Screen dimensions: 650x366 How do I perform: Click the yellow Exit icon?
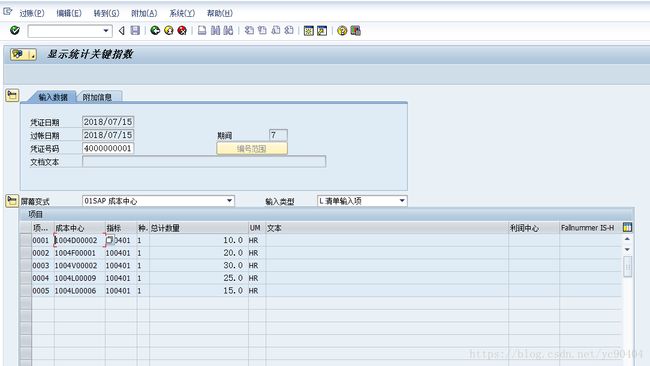(169, 30)
